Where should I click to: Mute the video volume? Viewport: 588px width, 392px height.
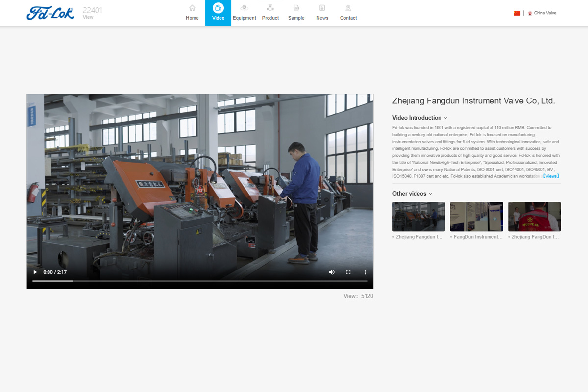tap(332, 272)
